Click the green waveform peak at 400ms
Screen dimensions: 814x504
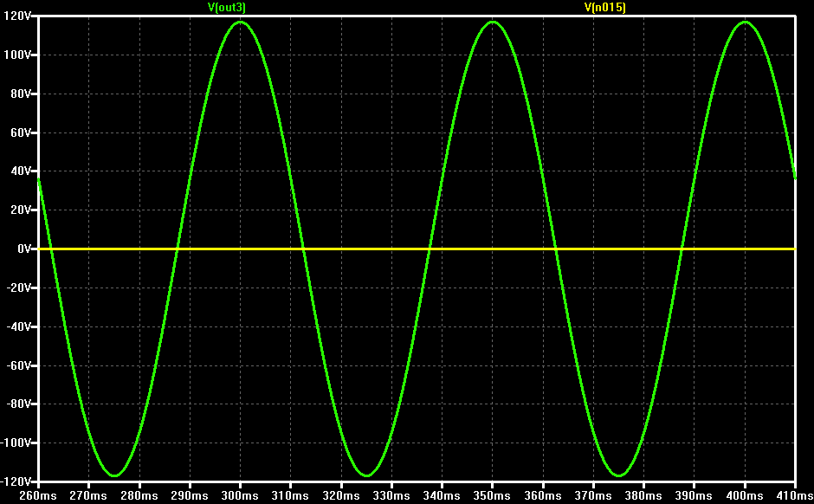click(745, 23)
